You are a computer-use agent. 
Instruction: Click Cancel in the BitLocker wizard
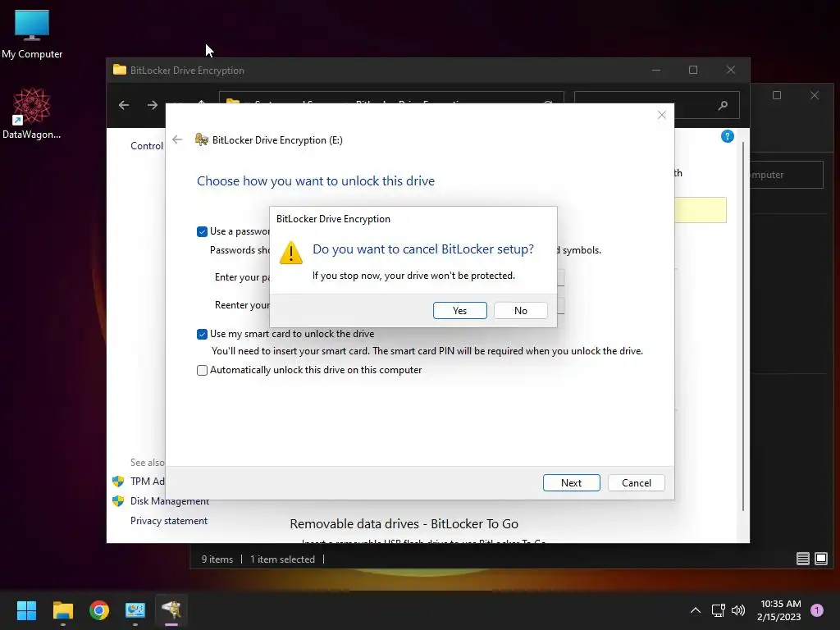(636, 482)
